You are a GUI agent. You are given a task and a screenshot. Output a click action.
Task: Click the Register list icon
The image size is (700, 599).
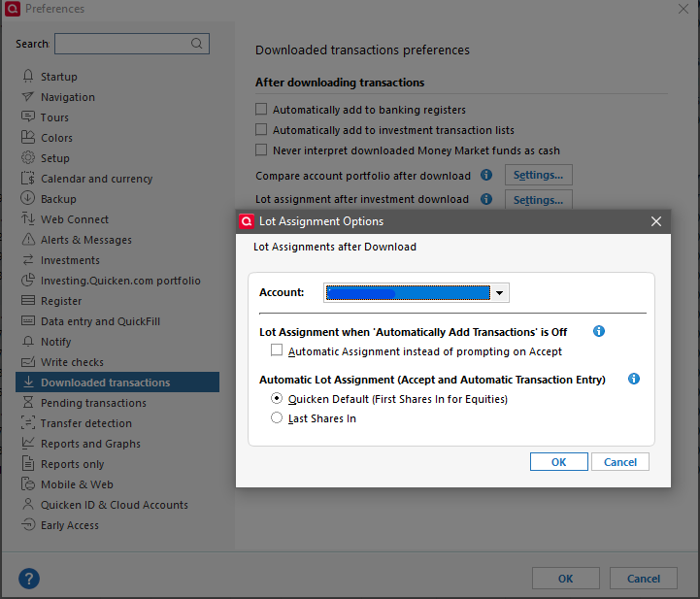pyautogui.click(x=28, y=300)
